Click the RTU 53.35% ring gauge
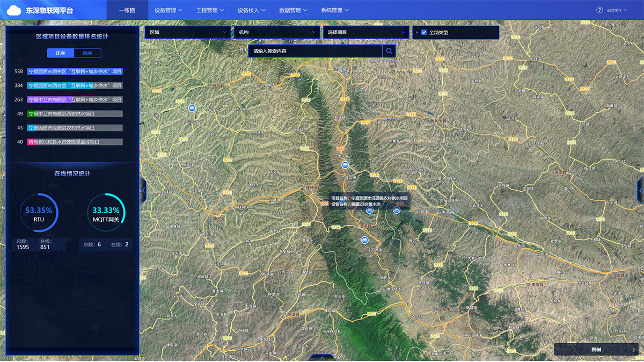Screen dimensions: 644x362 coord(39,213)
